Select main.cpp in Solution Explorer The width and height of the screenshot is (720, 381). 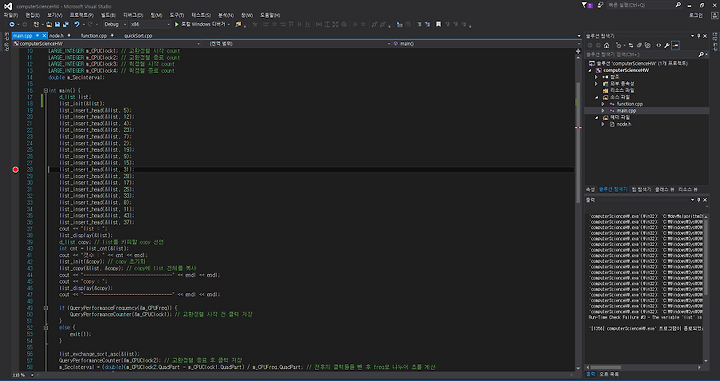coord(647,111)
